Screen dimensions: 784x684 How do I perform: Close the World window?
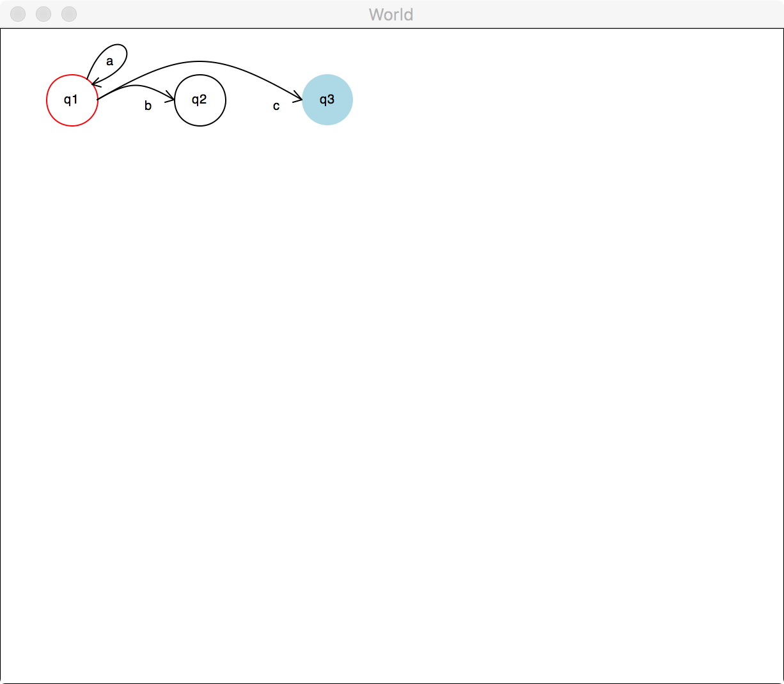(x=19, y=14)
